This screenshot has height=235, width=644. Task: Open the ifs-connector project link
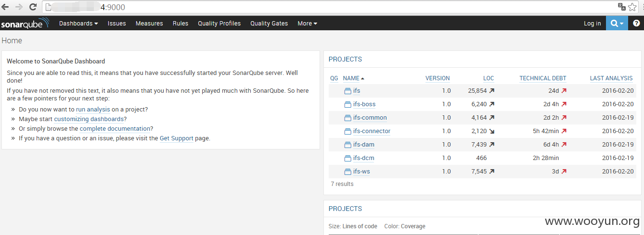[x=372, y=131]
